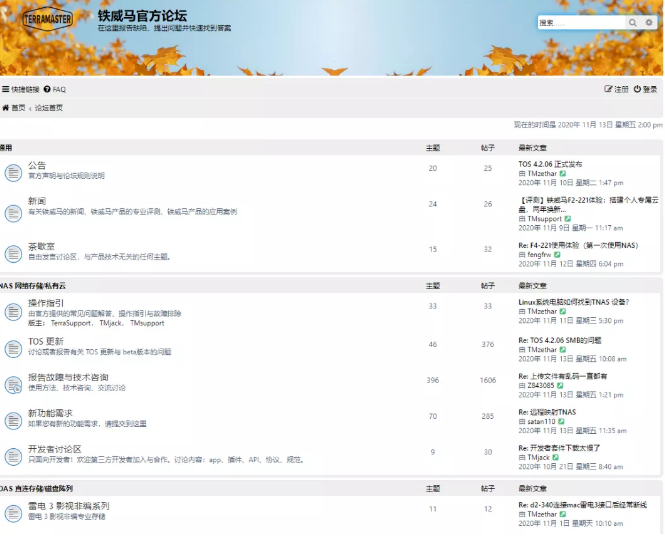Click the TOS 更新 forum icon

click(x=13, y=347)
